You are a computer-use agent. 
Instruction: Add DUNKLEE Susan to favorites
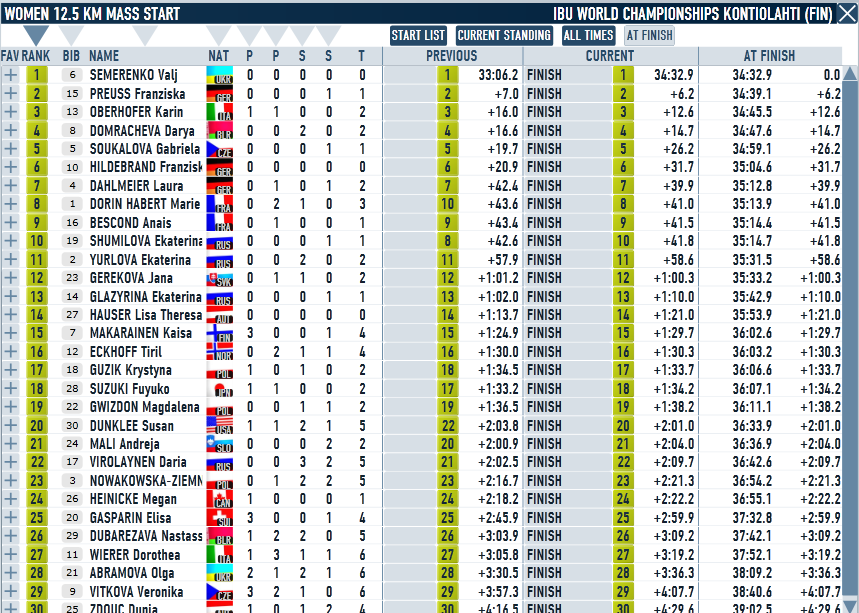(x=10, y=426)
